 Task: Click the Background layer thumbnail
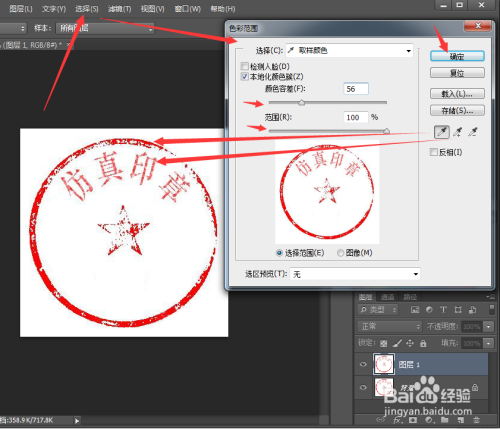384,387
